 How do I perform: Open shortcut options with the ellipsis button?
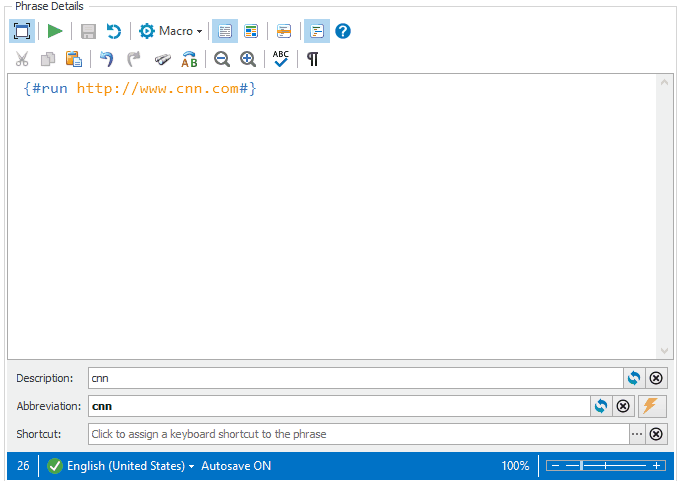tap(637, 434)
